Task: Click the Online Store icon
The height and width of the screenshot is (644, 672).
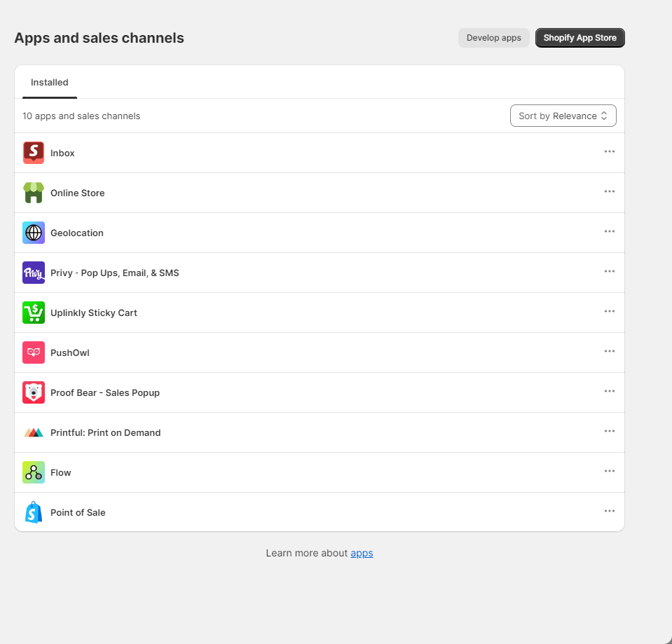Action: click(x=34, y=193)
